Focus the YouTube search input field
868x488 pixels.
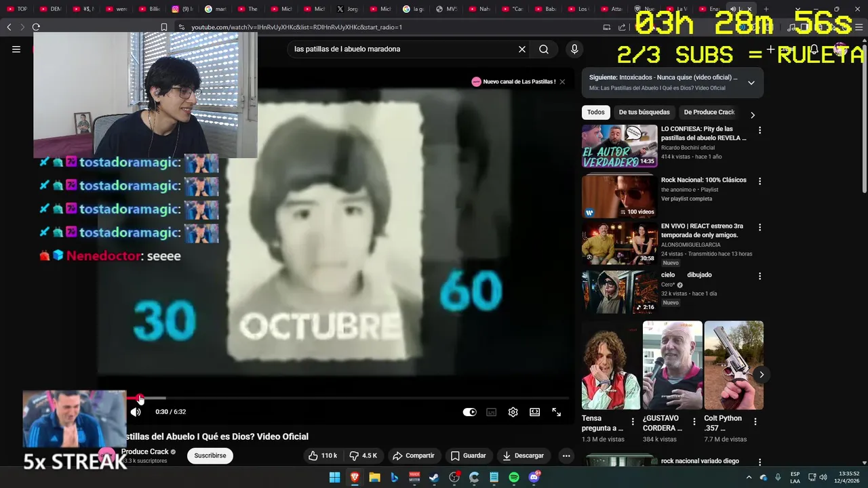click(x=400, y=49)
